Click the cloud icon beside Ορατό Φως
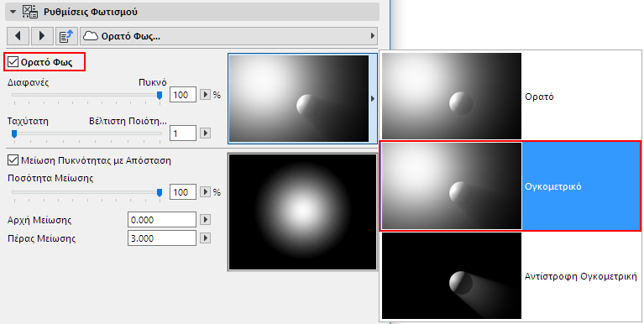This screenshot has height=324, width=644. click(91, 36)
